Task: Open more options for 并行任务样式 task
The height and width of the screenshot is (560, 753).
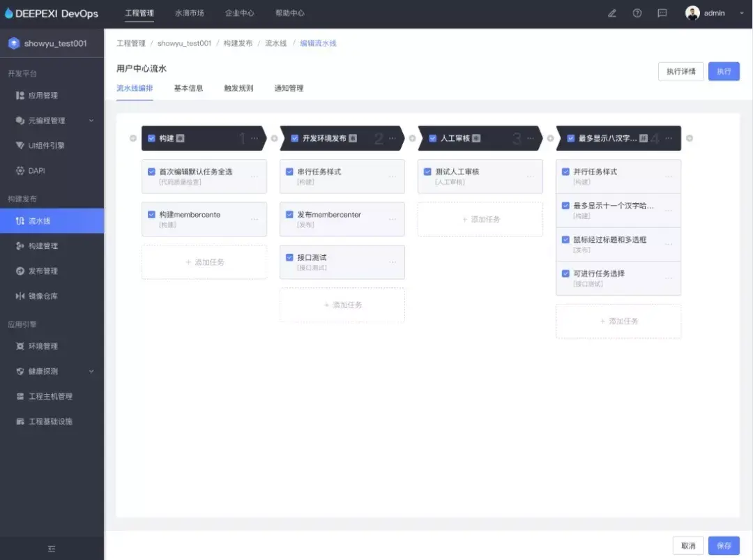Action: coord(669,176)
